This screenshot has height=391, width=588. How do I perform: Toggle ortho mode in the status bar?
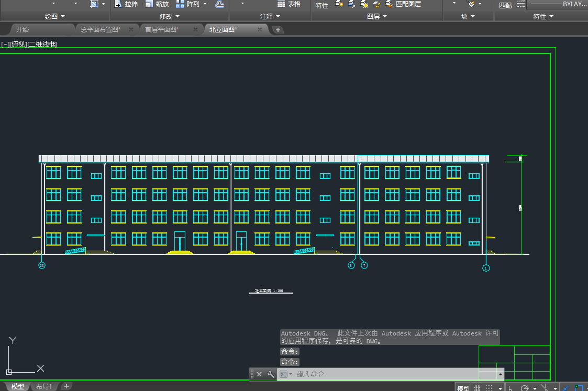point(511,388)
